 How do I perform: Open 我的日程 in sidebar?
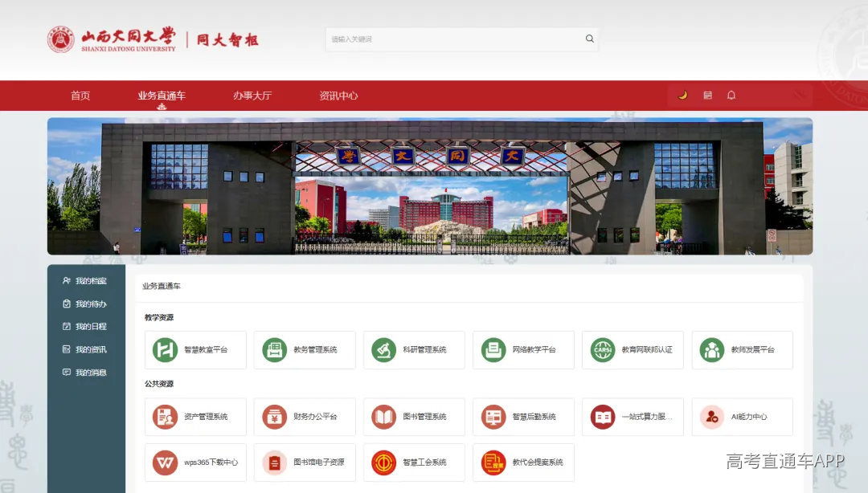[84, 327]
